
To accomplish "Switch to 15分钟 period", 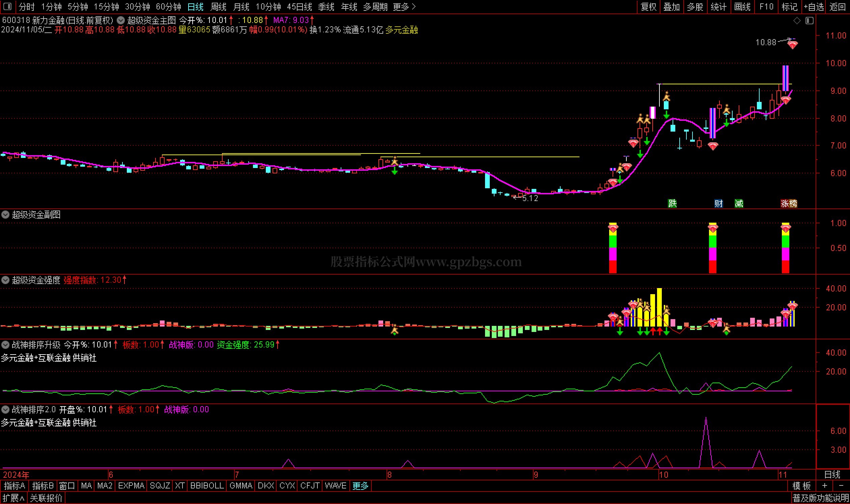I will (106, 7).
